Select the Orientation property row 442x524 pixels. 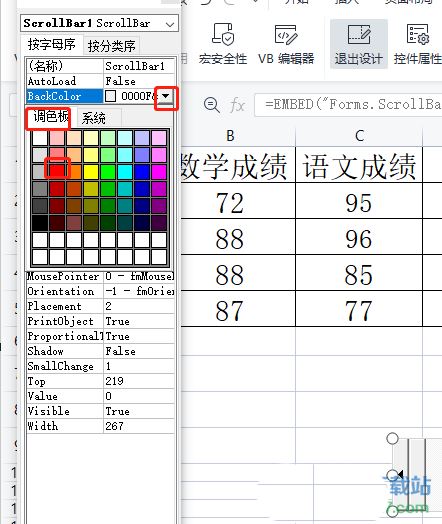pos(100,291)
